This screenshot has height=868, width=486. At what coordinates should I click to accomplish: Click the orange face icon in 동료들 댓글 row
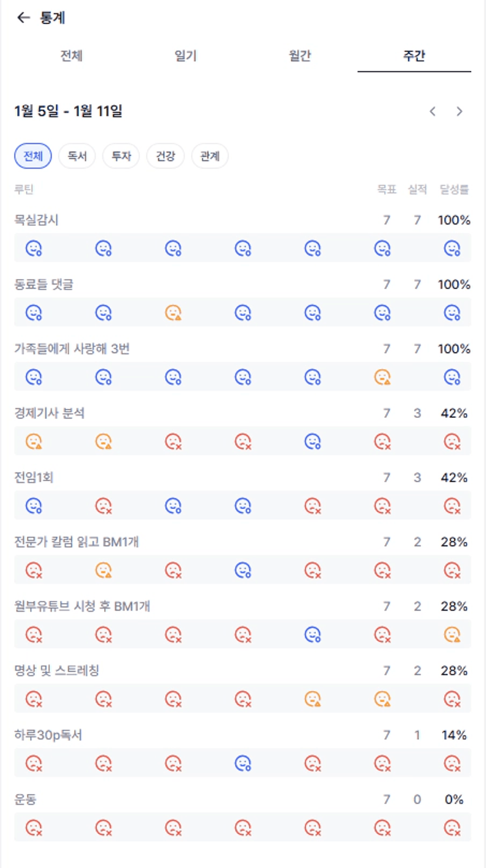(x=173, y=313)
